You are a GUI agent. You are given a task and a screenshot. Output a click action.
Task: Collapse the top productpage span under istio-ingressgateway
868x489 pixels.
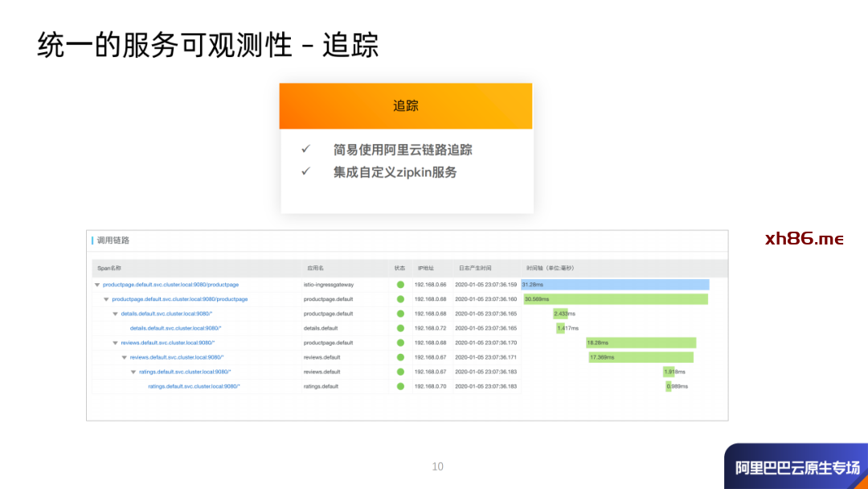(x=97, y=285)
